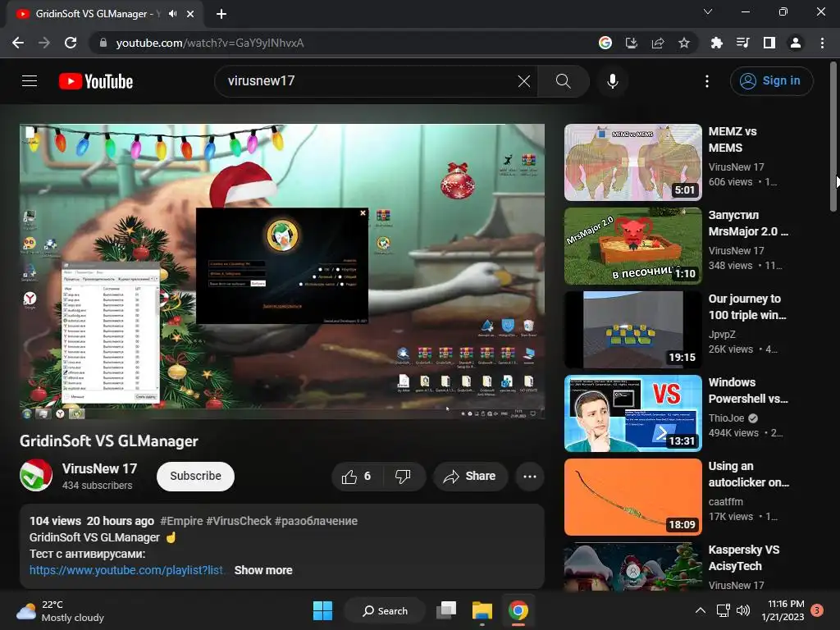Clear the search box with X
This screenshot has height=630, width=840.
point(524,81)
